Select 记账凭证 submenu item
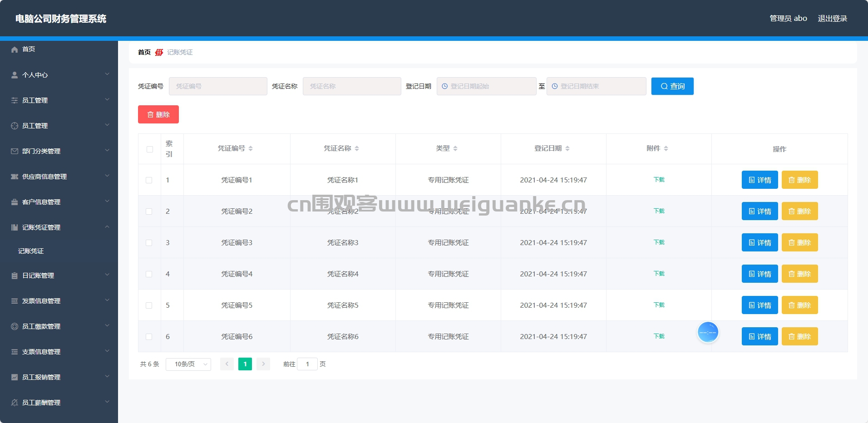 click(59, 251)
